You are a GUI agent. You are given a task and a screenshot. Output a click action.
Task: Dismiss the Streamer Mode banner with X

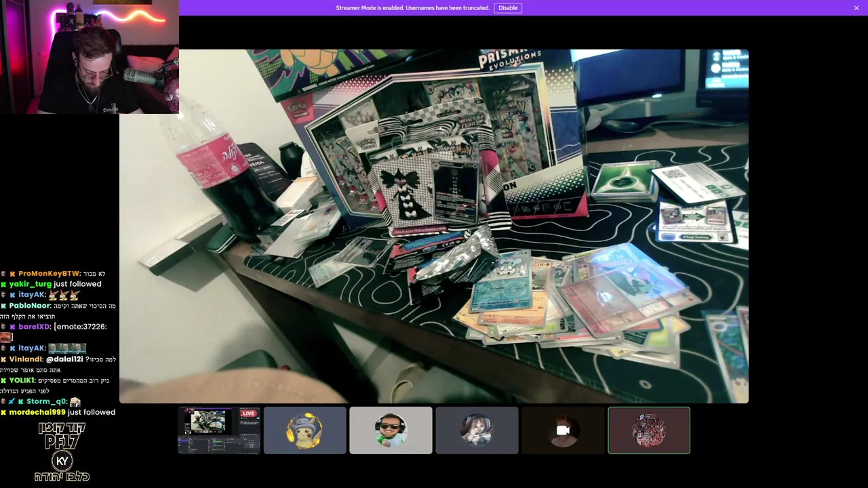[x=856, y=8]
